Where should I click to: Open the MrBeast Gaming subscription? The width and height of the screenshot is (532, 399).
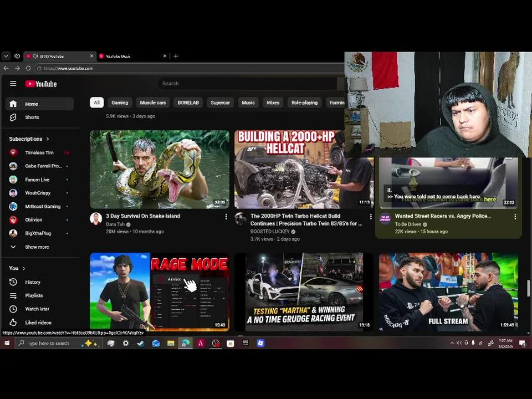click(x=39, y=206)
